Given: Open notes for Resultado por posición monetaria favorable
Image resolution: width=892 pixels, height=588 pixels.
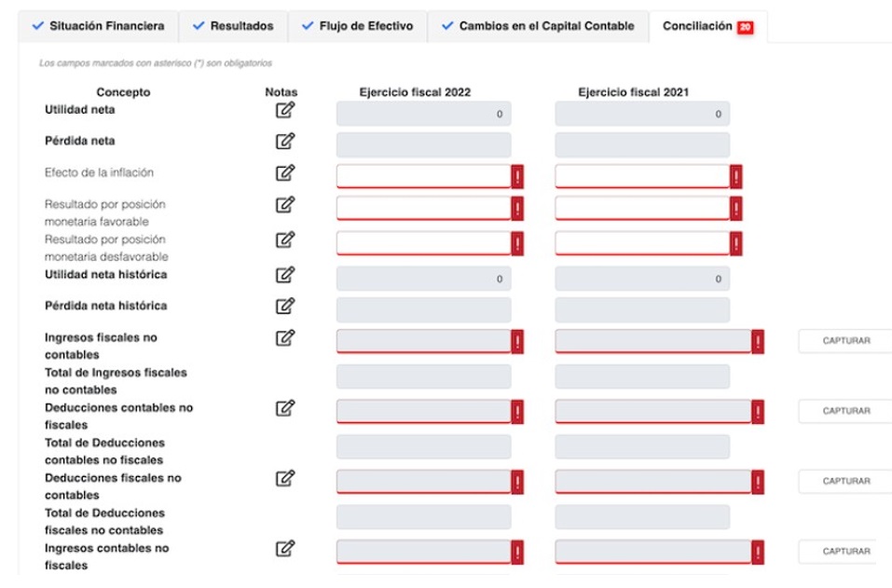Looking at the screenshot, I should (x=285, y=204).
